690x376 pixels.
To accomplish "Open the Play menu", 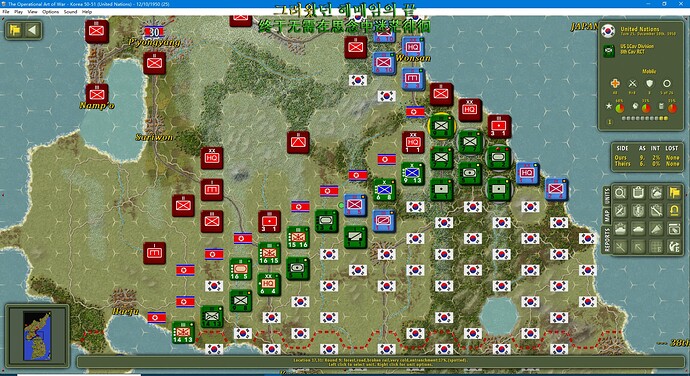I will tap(18, 12).
